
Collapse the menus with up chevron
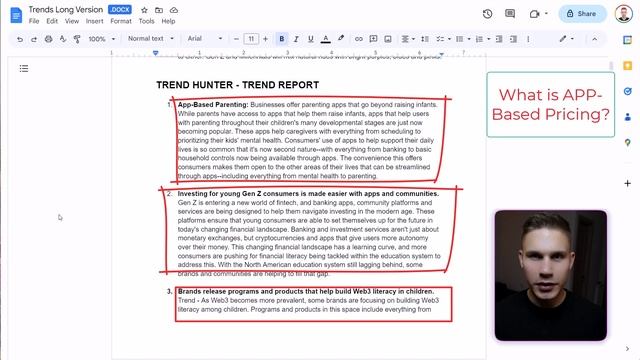(x=594, y=39)
